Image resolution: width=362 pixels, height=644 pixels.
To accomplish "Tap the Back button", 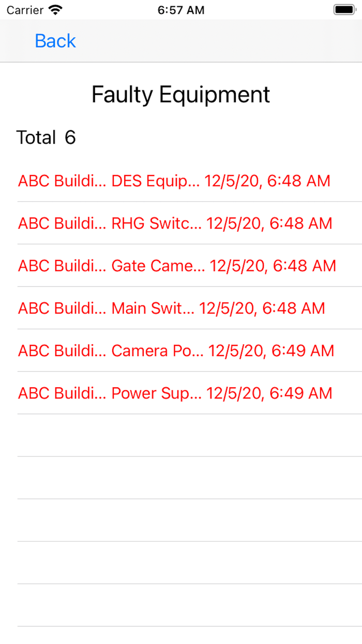I will [55, 41].
